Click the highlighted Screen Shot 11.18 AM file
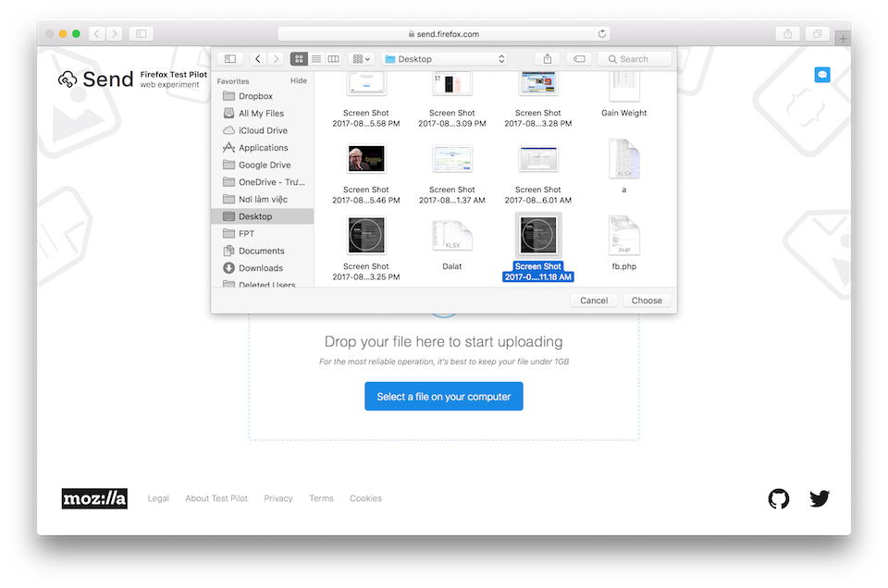Screen dimensions: 888x588 pos(538,248)
